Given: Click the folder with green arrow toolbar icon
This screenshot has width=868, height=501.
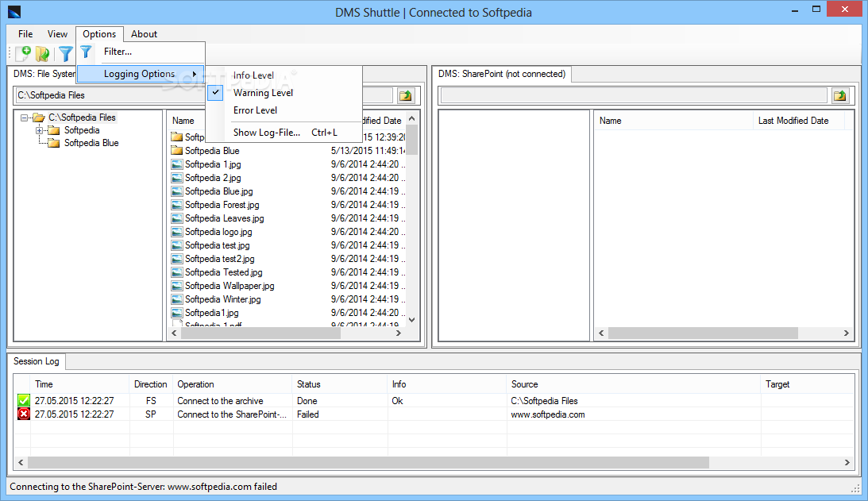Looking at the screenshot, I should tap(43, 54).
